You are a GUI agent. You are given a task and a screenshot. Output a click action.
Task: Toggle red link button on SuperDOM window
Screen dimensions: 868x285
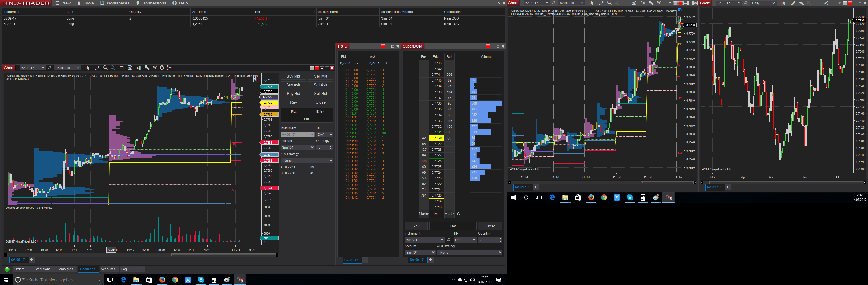(x=488, y=46)
